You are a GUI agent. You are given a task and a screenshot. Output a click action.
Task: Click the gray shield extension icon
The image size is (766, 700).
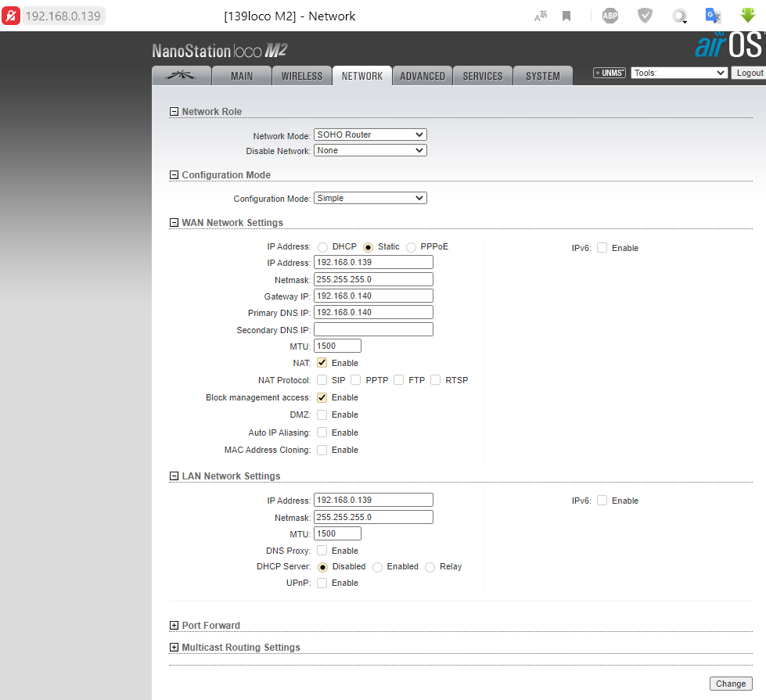click(x=645, y=16)
